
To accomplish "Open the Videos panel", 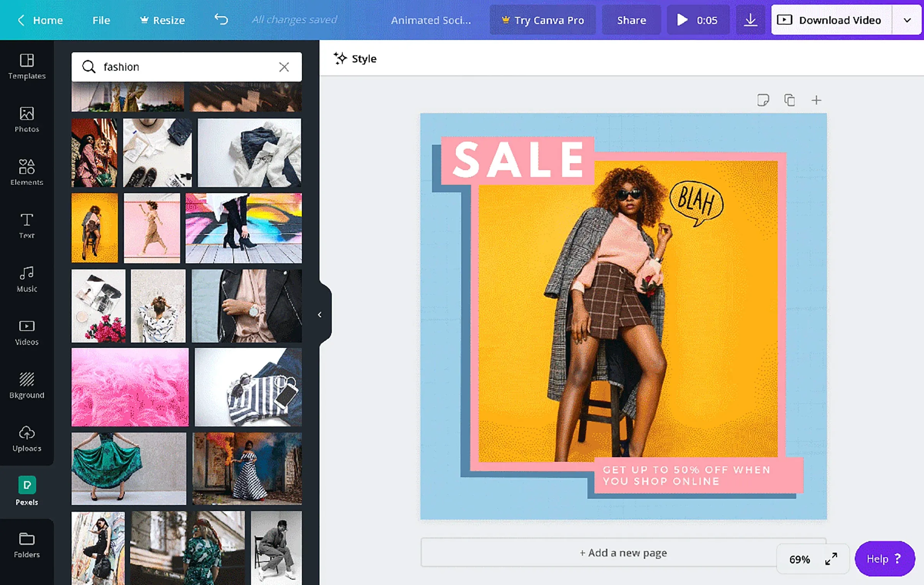I will [x=26, y=333].
